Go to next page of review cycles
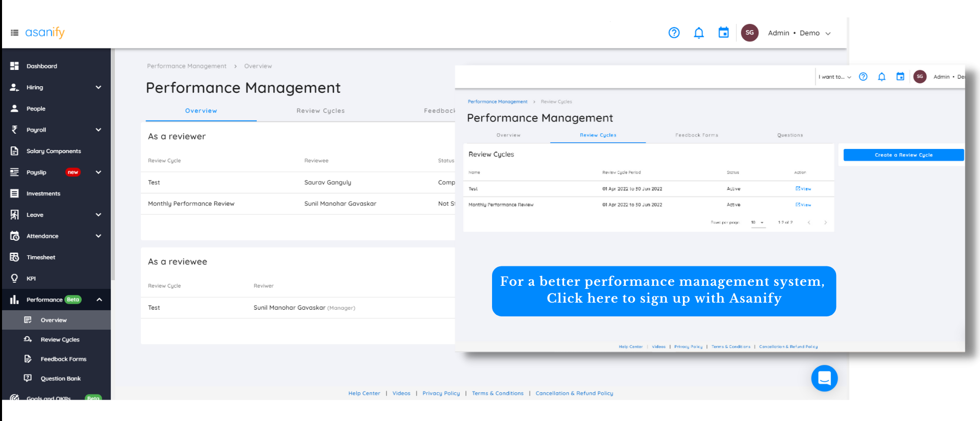 pyautogui.click(x=825, y=222)
